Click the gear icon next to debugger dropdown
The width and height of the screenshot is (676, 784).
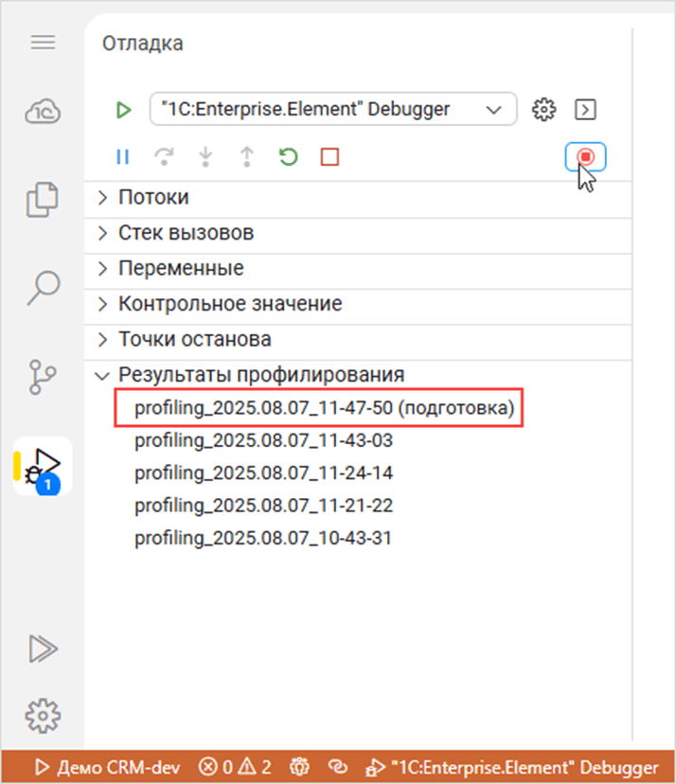543,109
